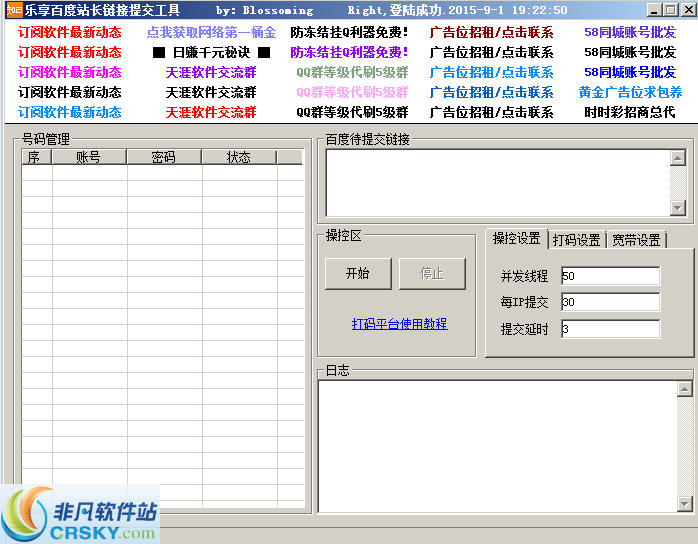This screenshot has width=698, height=544.
Task: Maximize the 乐享百度站长链接提交工具 window
Action: click(670, 10)
